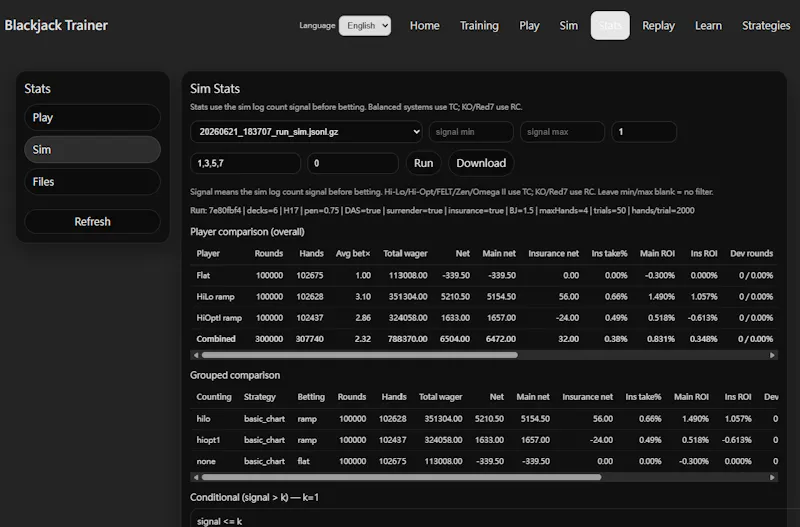
Task: Open the sim log file dropdown
Action: click(306, 132)
